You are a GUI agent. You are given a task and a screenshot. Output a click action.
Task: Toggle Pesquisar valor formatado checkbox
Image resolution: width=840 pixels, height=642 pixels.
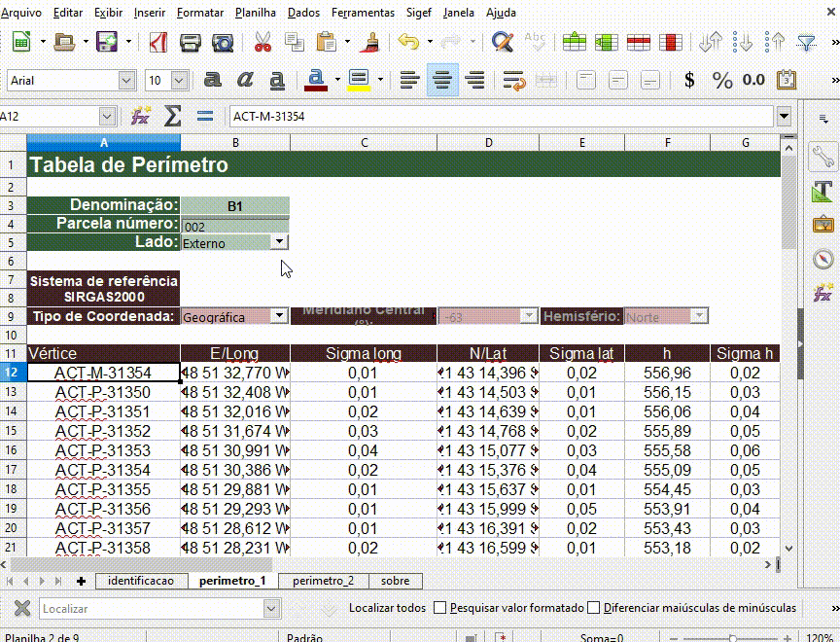coord(440,608)
